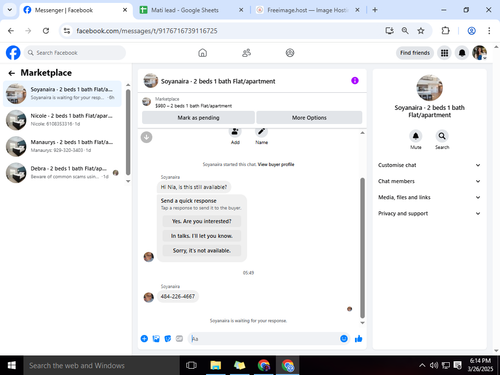Viewport: 500px width, 375px height.
Task: Jump to latest message down-arrow button
Action: coord(146,137)
